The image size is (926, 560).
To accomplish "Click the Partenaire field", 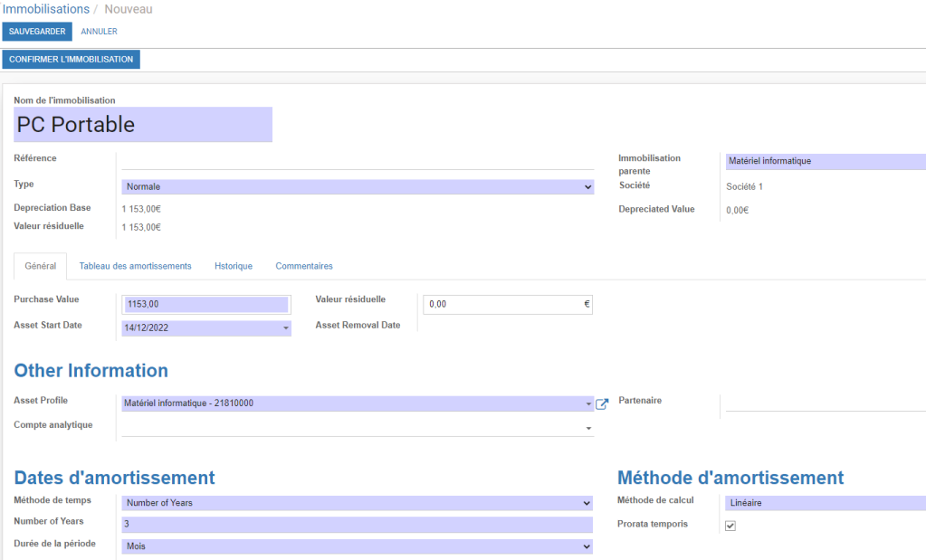I will click(825, 403).
